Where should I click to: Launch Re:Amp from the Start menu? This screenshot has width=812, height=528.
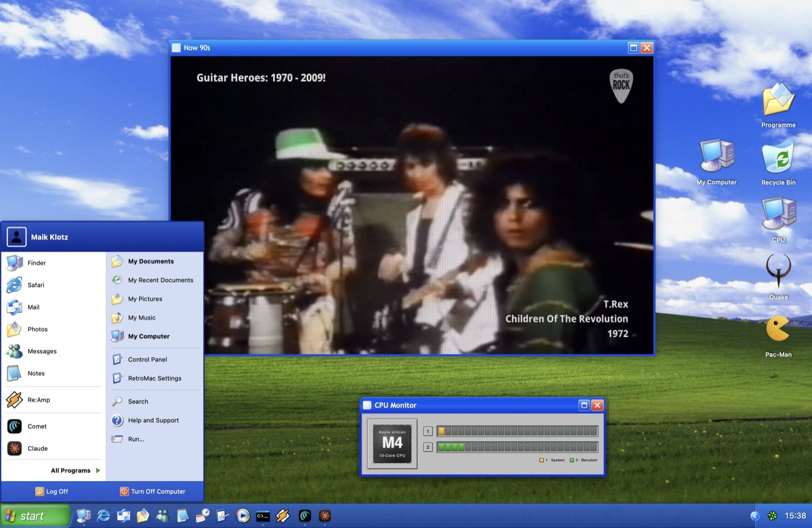53,400
